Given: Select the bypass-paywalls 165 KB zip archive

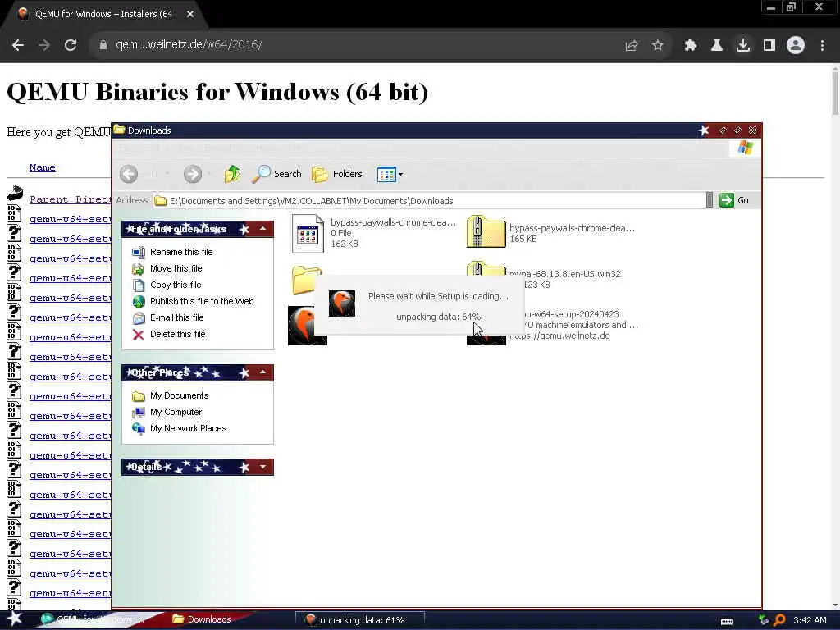Looking at the screenshot, I should point(486,232).
